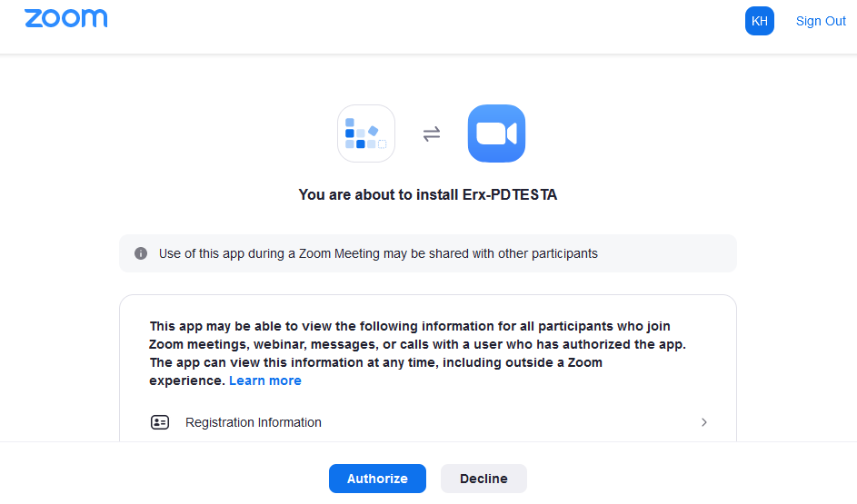Sign out of the Zoom account

pyautogui.click(x=821, y=21)
